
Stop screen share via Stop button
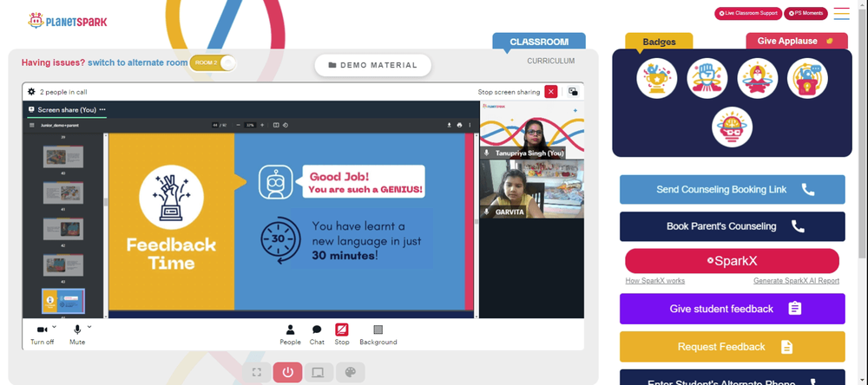[341, 335]
